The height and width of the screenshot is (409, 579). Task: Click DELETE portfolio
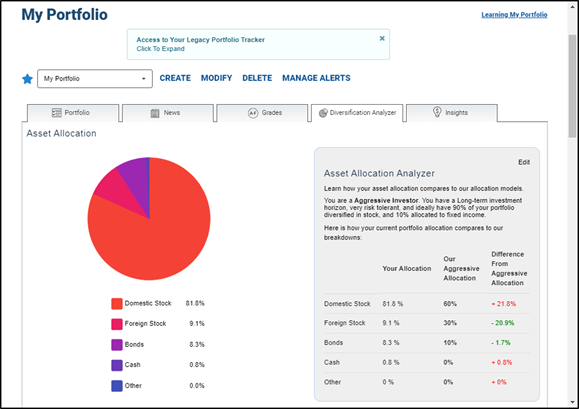pos(257,78)
